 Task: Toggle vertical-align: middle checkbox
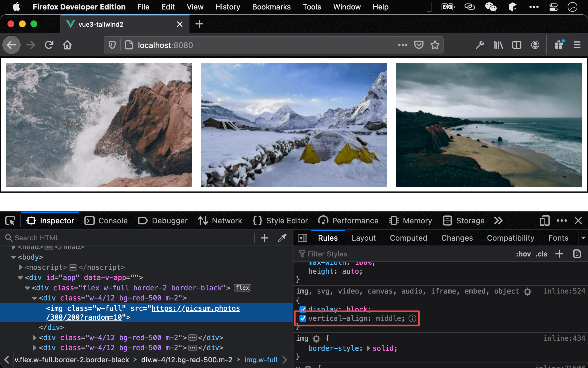[302, 318]
